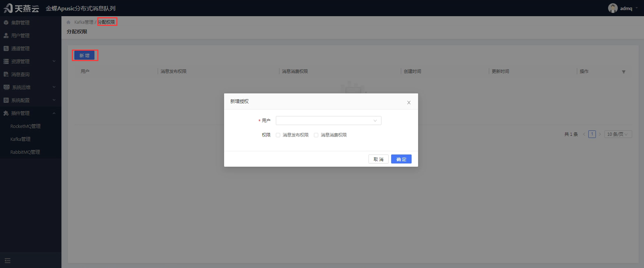
Task: Collapse sidebar with bottom menu-fold icon
Action: [8, 261]
